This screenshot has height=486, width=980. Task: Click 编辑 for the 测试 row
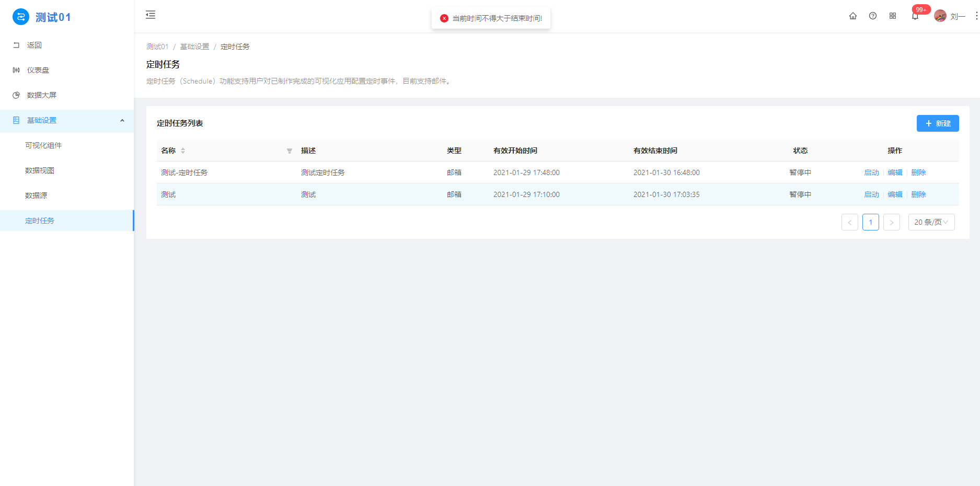(x=895, y=194)
